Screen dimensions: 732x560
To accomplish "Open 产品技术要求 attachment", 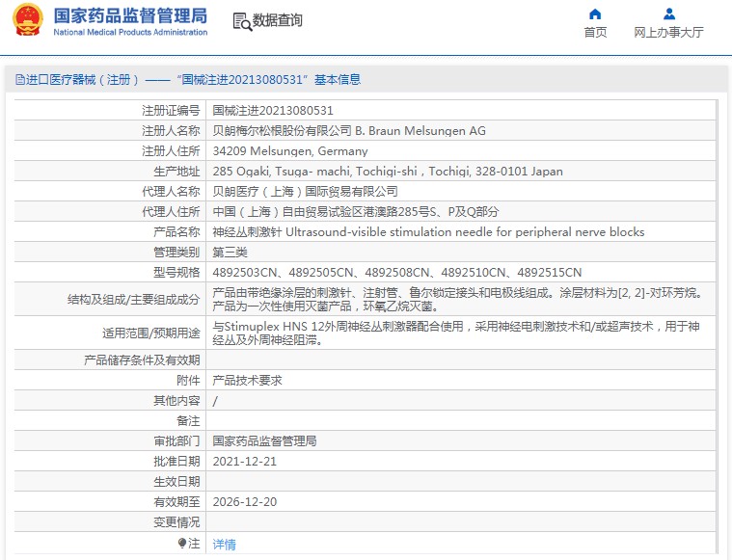I will (x=248, y=381).
